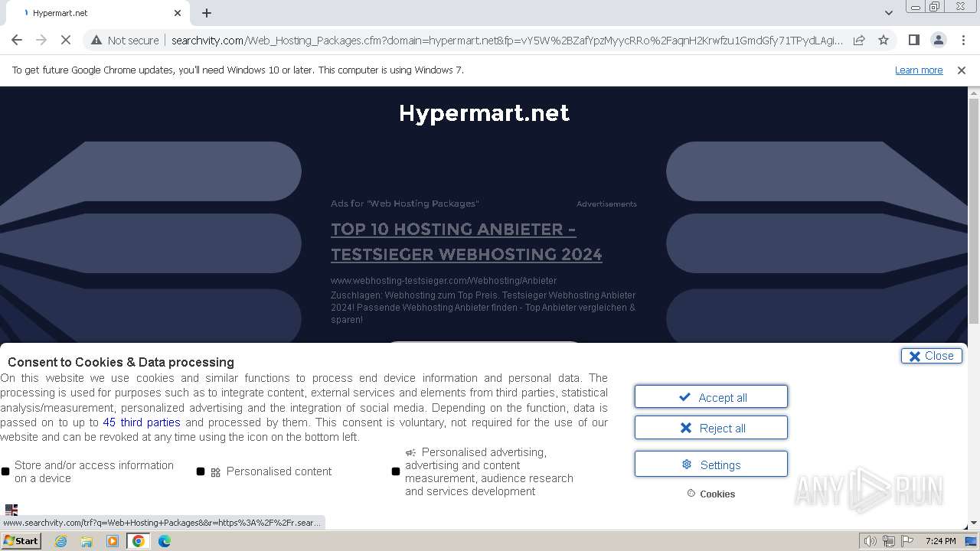Toggle Store and/or access information on a device
980x551 pixels.
click(5, 471)
